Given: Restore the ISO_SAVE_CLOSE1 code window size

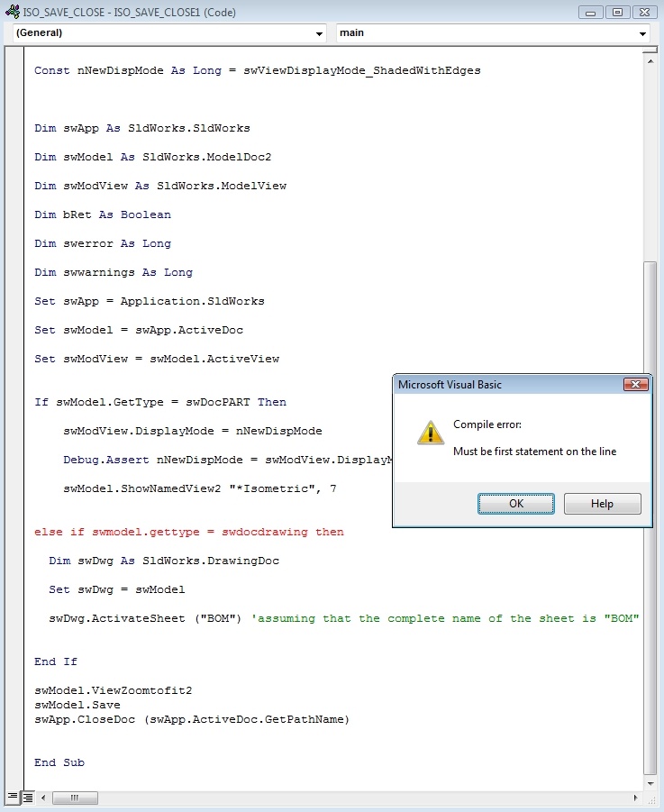Looking at the screenshot, I should [617, 12].
